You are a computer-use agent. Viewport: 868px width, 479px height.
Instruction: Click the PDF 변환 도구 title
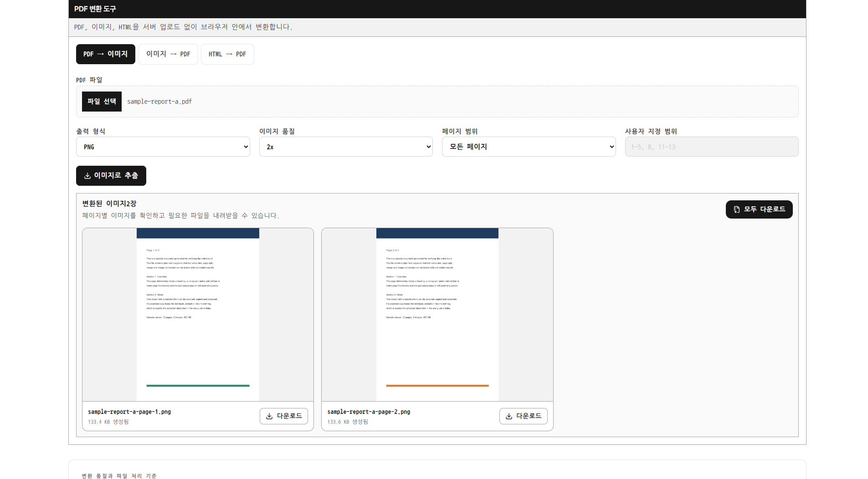[x=95, y=9]
